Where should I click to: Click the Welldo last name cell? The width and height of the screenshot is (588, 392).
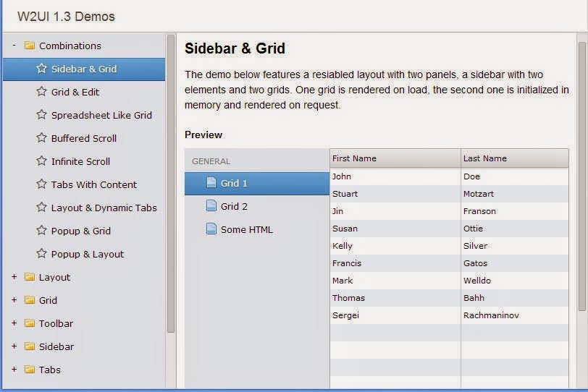[x=515, y=281]
